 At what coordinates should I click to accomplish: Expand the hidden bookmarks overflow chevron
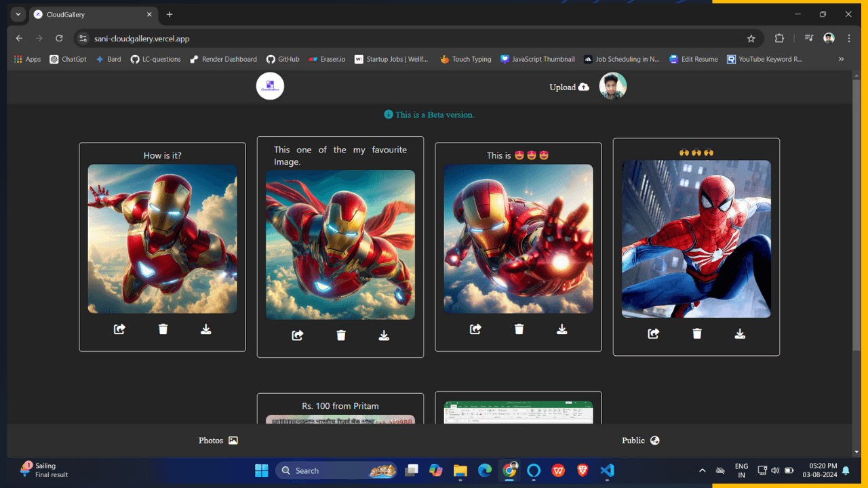pyautogui.click(x=841, y=59)
